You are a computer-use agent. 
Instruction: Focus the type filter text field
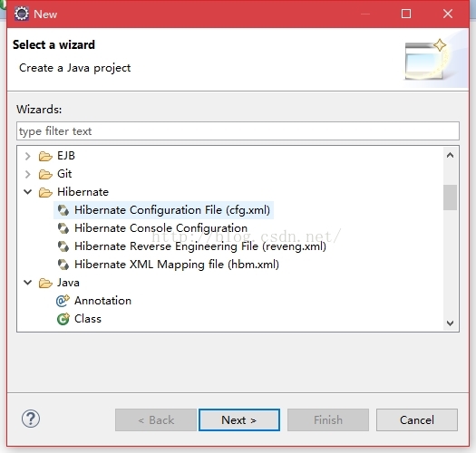(238, 131)
